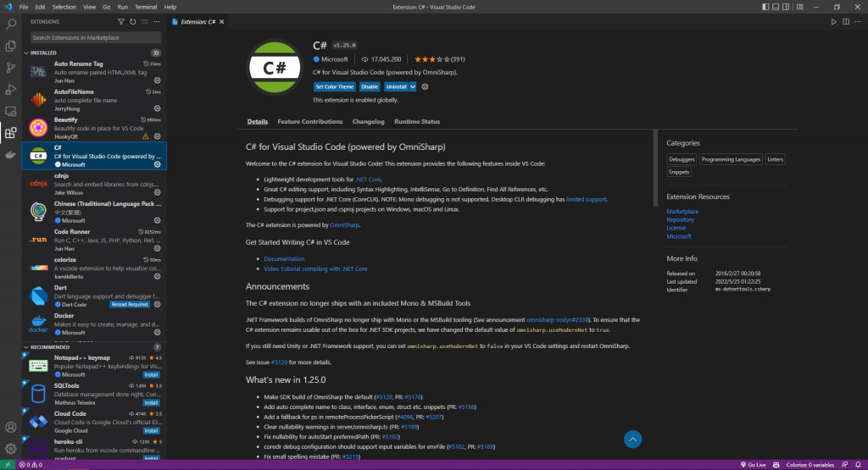Image resolution: width=868 pixels, height=470 pixels.
Task: Open manage gear for Code Runner
Action: click(x=157, y=248)
